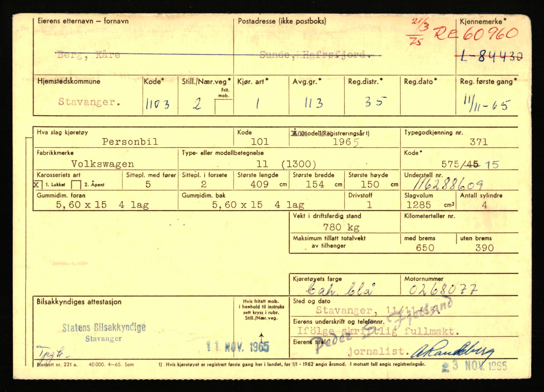Click the 'Statens Bilsakkyndige Stavanger' stamp

pos(104,332)
